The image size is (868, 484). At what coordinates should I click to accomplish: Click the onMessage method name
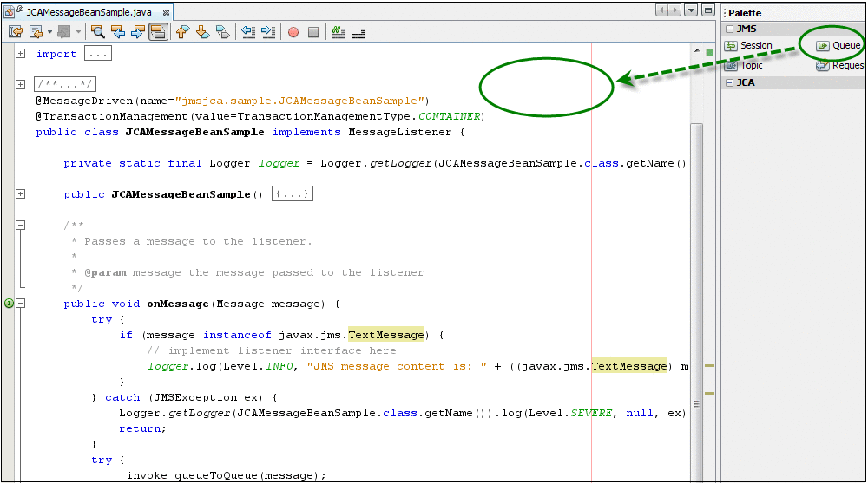pos(178,304)
